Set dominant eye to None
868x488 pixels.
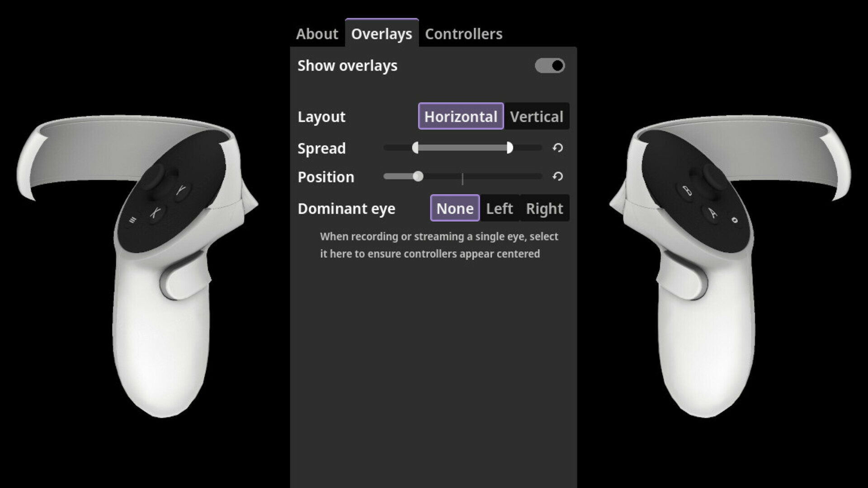pyautogui.click(x=455, y=208)
